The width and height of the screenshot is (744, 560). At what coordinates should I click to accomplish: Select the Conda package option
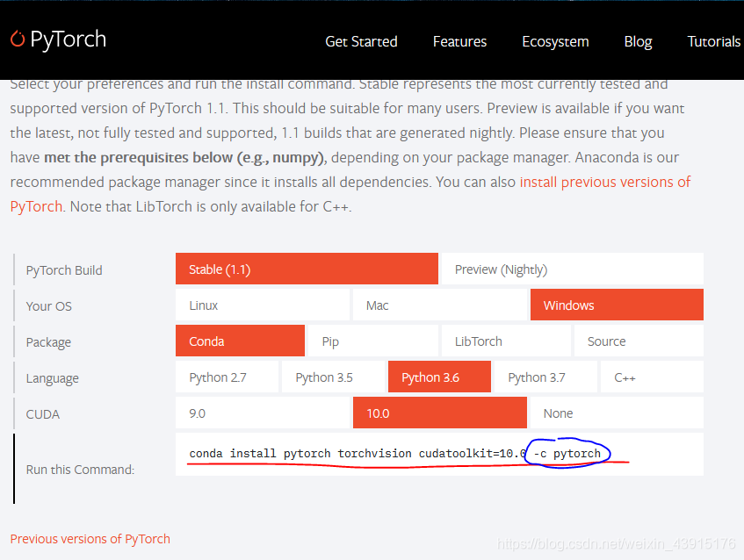pyautogui.click(x=240, y=341)
